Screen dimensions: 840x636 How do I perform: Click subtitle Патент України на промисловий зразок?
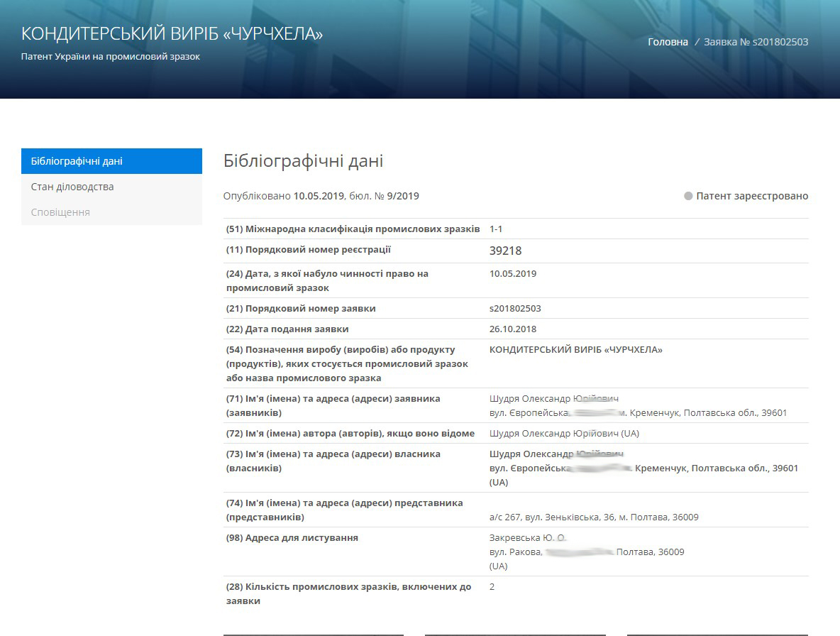point(111,56)
